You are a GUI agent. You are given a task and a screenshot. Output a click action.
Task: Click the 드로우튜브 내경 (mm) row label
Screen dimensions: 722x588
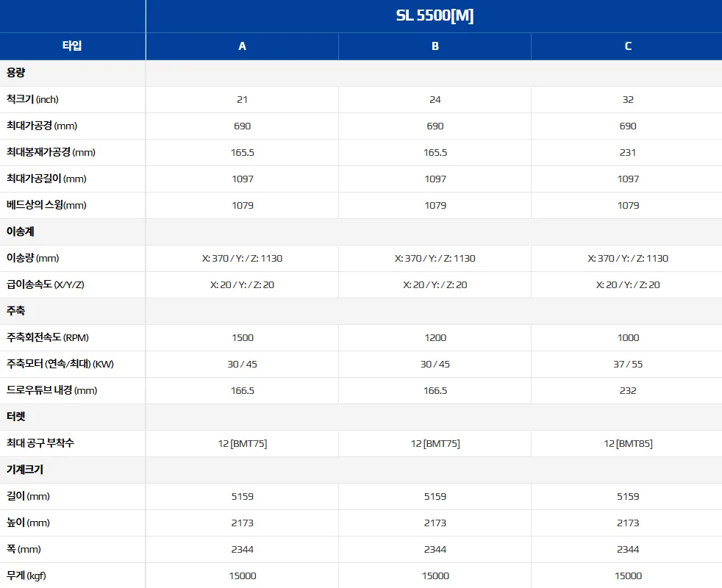point(51,390)
